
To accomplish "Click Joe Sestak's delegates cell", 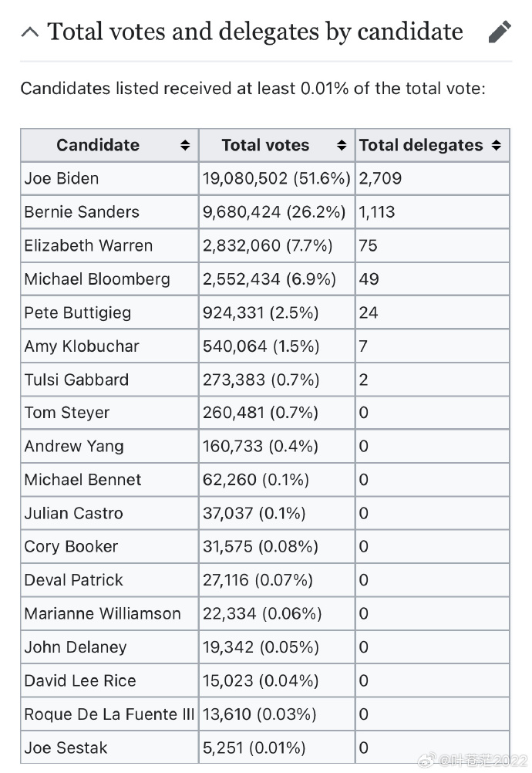I will click(433, 748).
